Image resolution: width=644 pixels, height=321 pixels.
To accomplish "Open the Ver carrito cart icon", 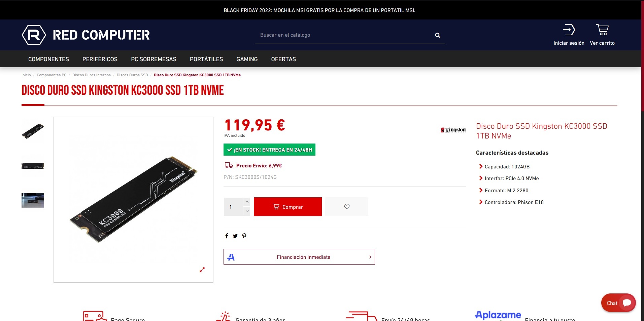I will click(x=602, y=30).
